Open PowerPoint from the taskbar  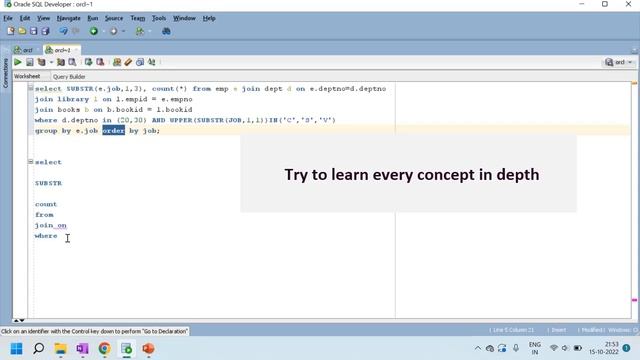click(x=148, y=349)
